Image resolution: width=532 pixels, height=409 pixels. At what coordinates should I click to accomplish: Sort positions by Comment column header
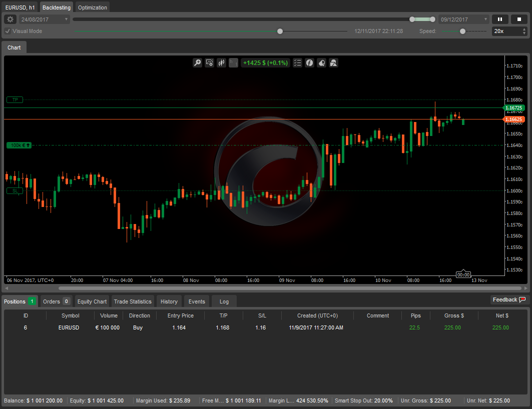pyautogui.click(x=378, y=315)
